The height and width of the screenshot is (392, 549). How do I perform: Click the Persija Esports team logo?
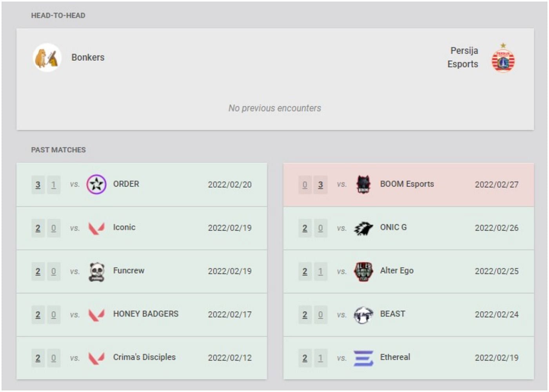(x=503, y=58)
